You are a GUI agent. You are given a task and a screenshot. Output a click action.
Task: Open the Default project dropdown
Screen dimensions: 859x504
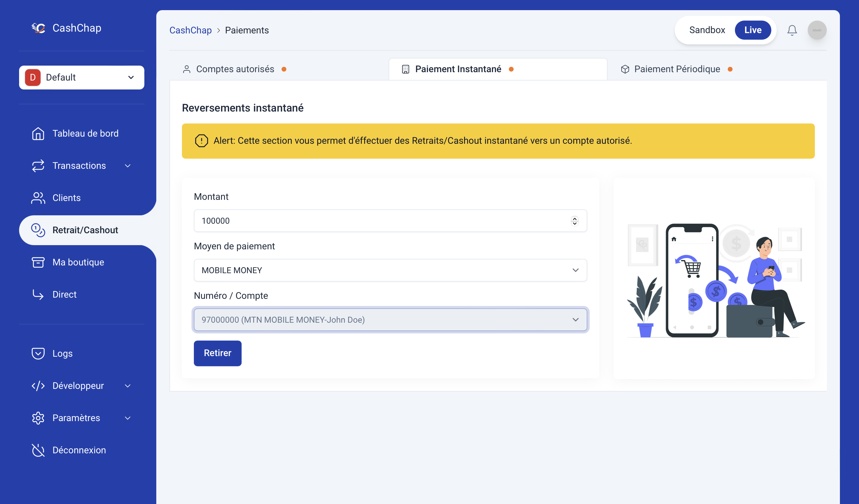(81, 77)
